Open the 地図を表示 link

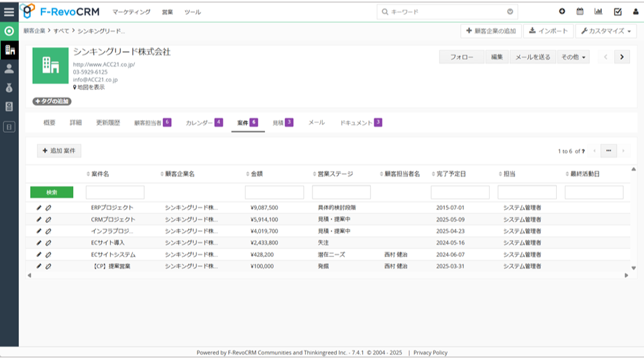point(89,87)
